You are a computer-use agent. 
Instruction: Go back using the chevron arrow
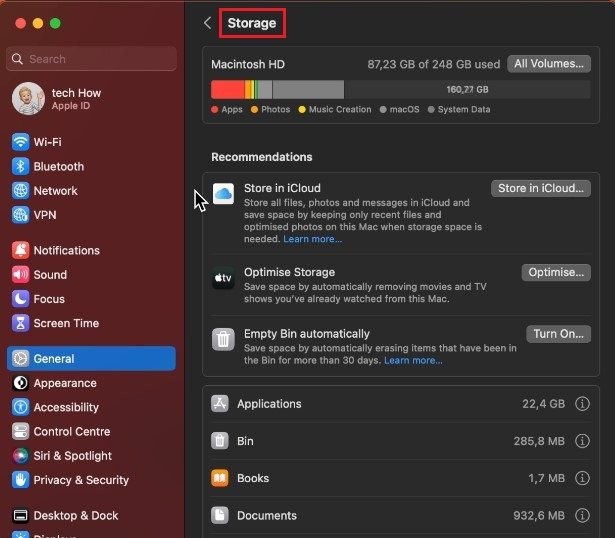point(208,23)
